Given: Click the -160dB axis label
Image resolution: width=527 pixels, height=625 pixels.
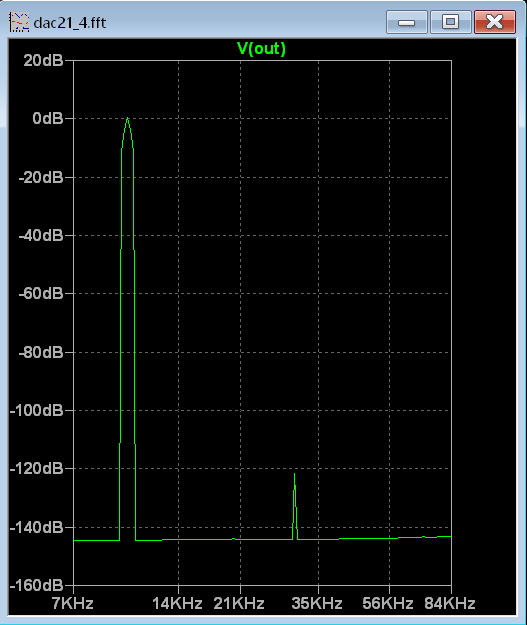Looking at the screenshot, I should pos(37,586).
